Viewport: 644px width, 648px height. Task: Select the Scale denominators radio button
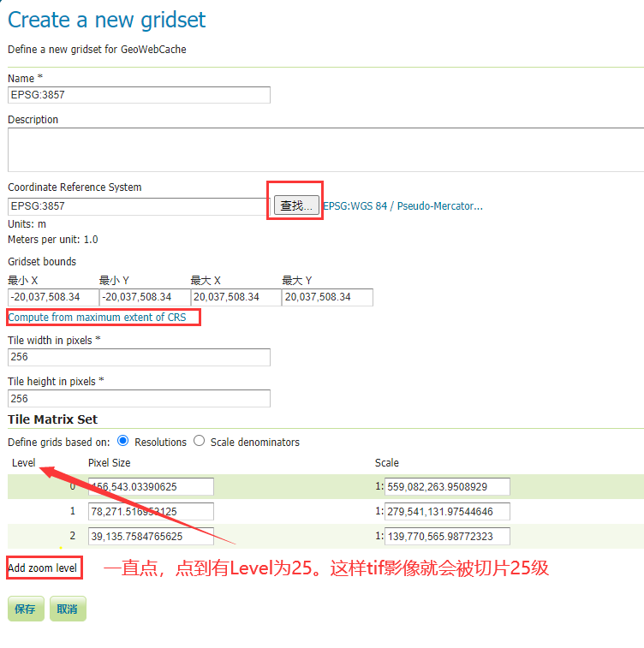200,441
